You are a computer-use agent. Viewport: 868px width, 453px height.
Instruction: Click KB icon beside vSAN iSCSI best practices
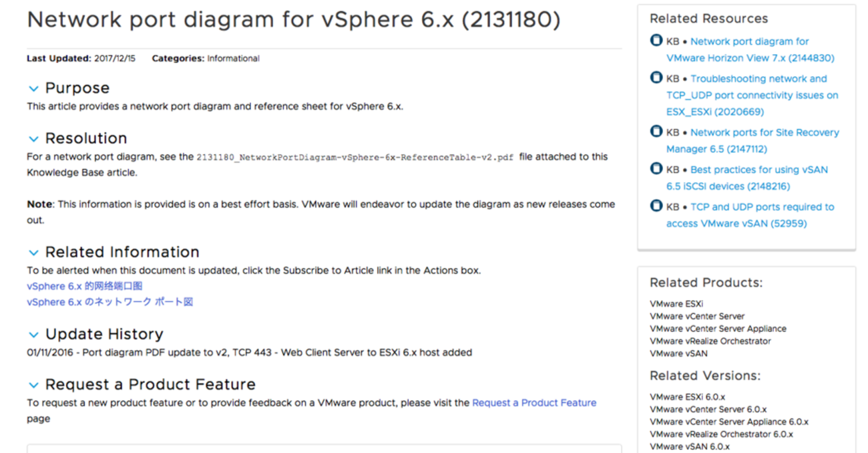pos(656,169)
